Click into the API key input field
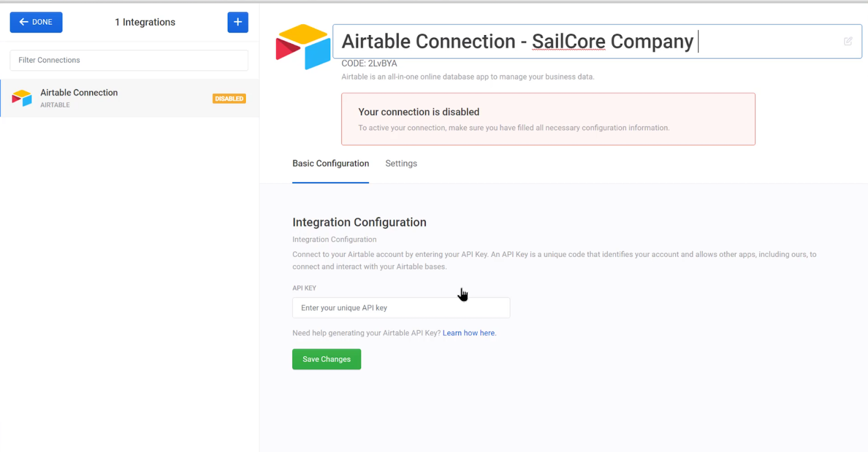Screen dimensions: 868x452 click(x=401, y=308)
